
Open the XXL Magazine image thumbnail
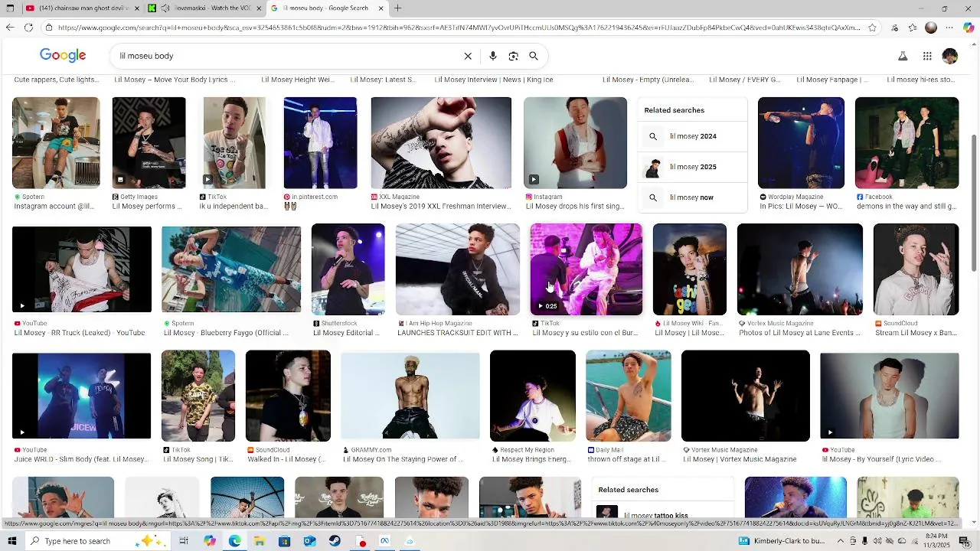pyautogui.click(x=441, y=143)
